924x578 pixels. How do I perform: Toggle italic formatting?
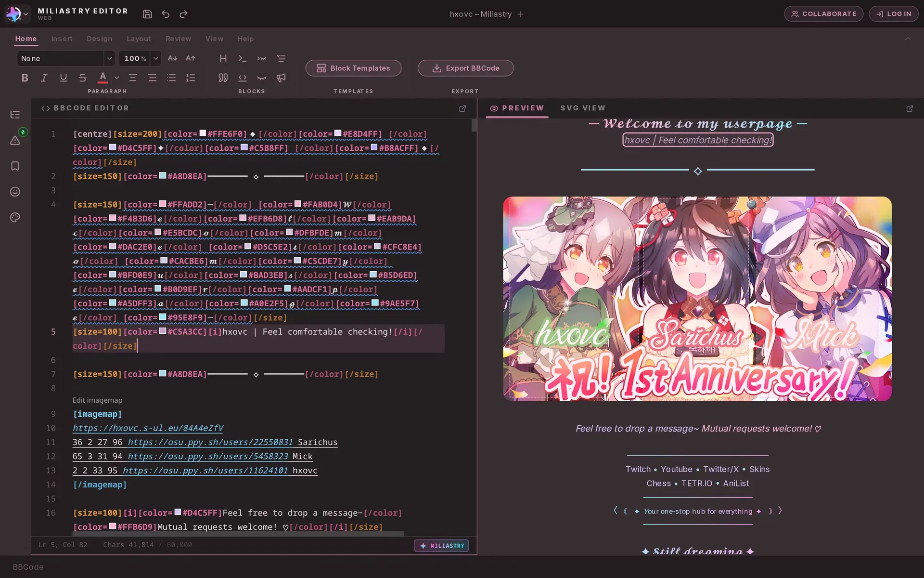(44, 78)
